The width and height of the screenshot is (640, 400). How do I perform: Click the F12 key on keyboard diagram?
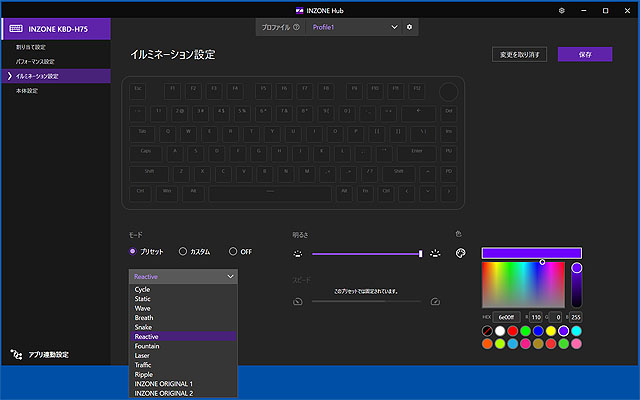pyautogui.click(x=417, y=91)
